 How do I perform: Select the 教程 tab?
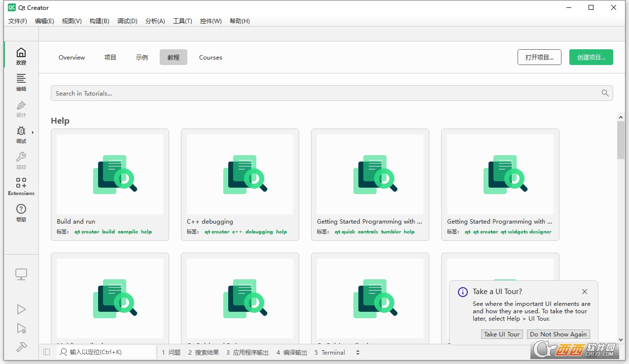[174, 57]
